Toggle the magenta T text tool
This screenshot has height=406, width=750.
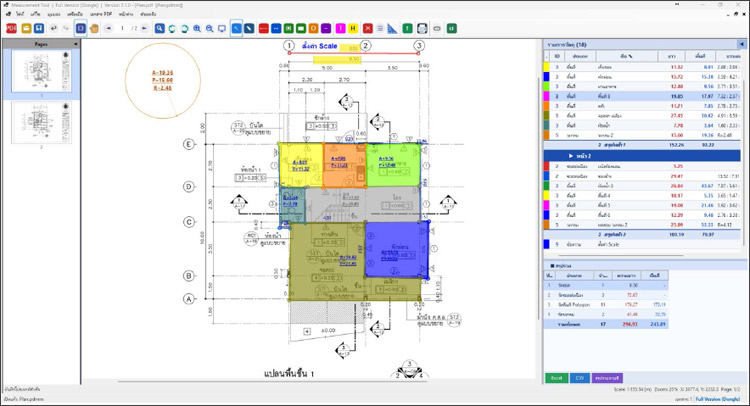pyautogui.click(x=340, y=28)
